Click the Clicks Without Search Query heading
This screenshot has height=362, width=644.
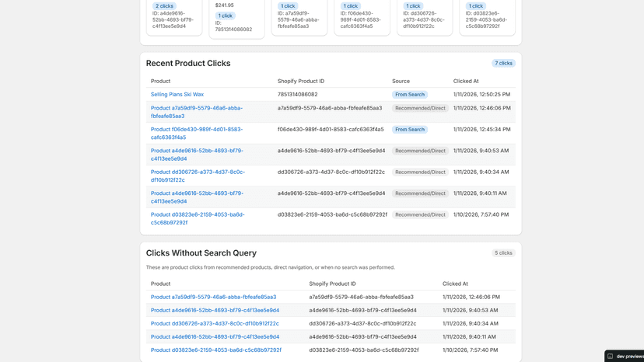coord(201,252)
